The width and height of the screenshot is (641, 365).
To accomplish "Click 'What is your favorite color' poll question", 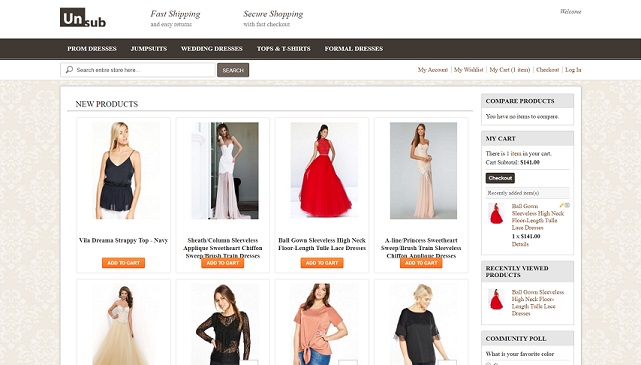I will click(x=520, y=354).
